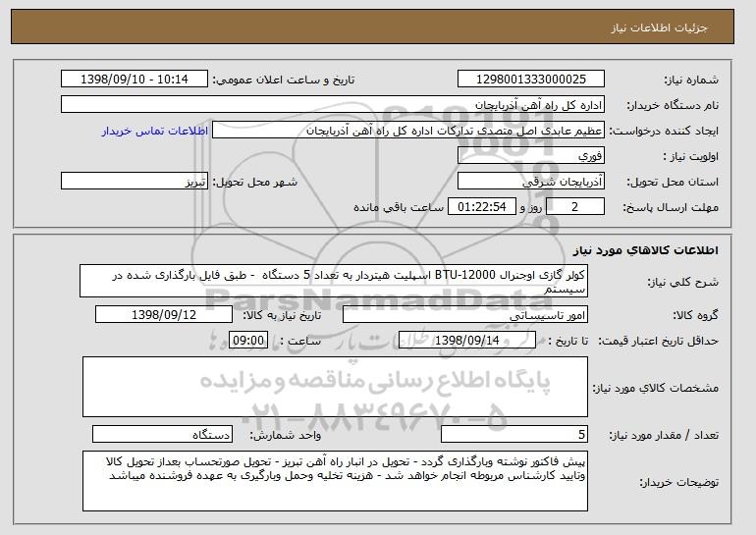Click the time field showing 09:00

248,341
